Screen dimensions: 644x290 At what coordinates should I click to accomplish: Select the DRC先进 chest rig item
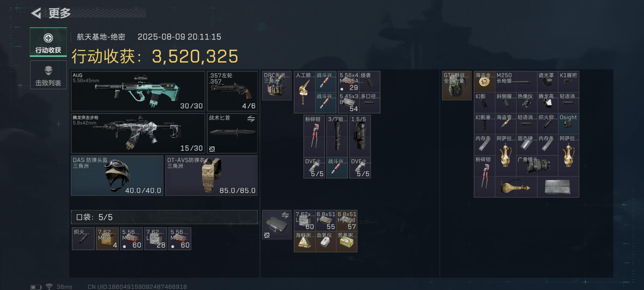tap(277, 86)
